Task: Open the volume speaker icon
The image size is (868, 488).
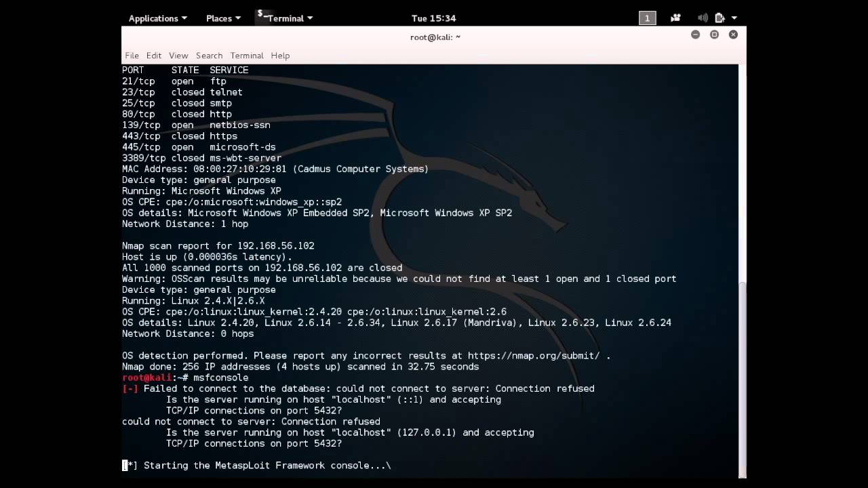Action: 703,18
